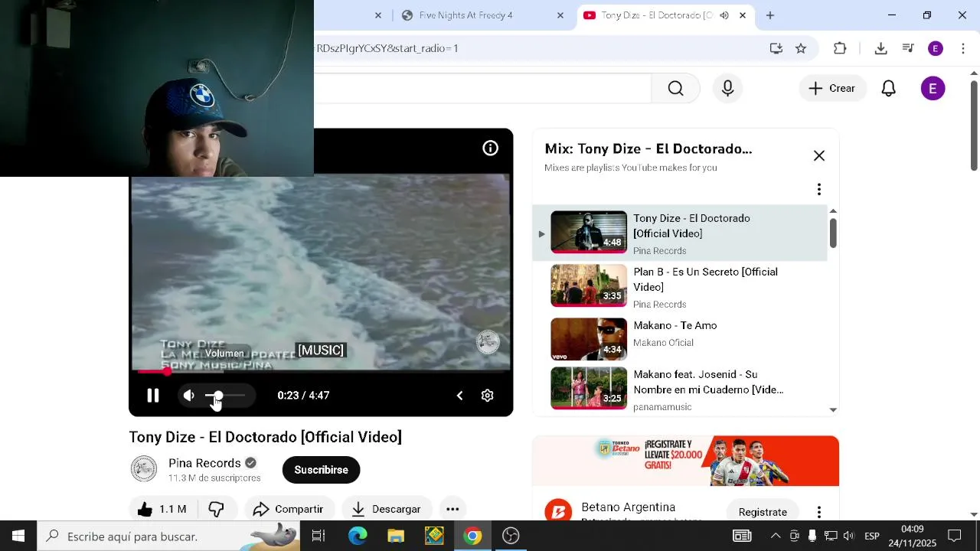Image resolution: width=980 pixels, height=551 pixels.
Task: Open Pina Records channel name
Action: pos(204,463)
